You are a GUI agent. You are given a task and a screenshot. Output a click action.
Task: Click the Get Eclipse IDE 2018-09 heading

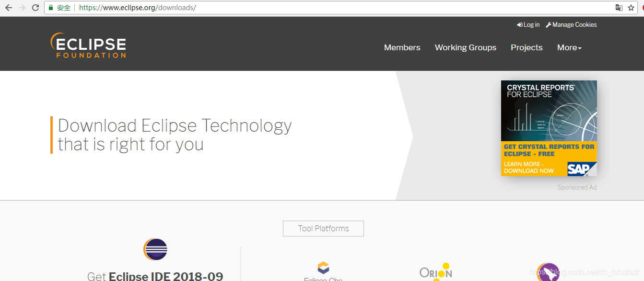point(155,276)
